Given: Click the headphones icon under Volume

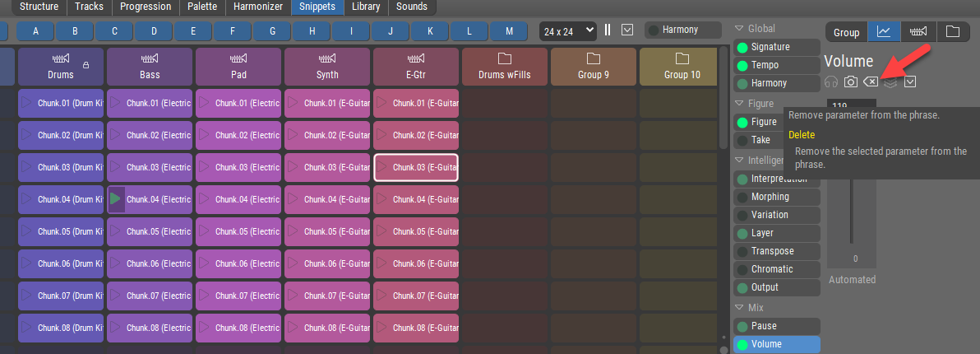Looking at the screenshot, I should (831, 82).
